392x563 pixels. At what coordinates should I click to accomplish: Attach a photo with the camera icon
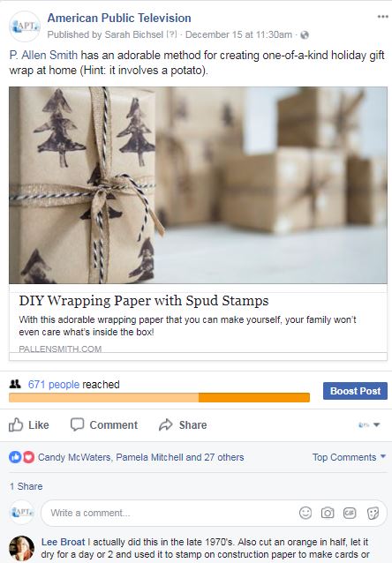click(328, 513)
